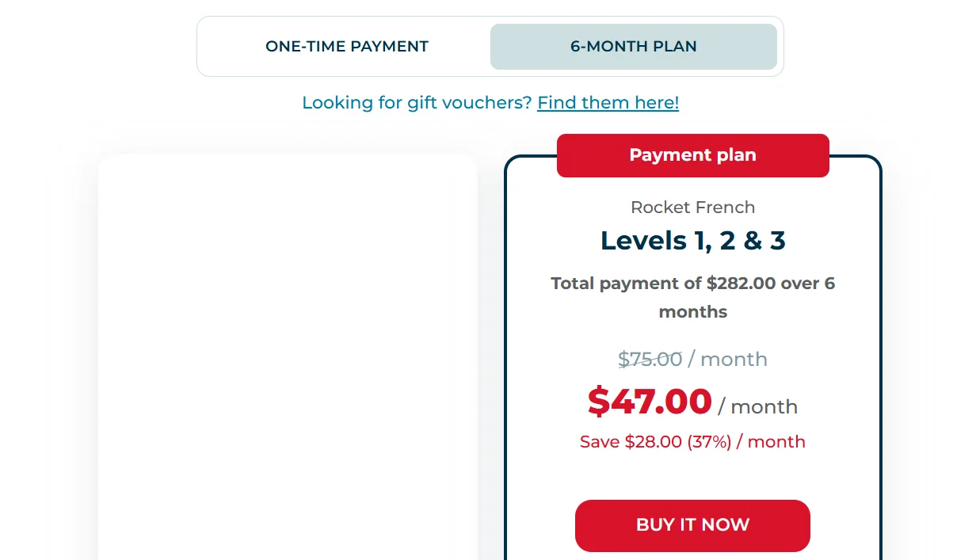Click the word 'months' under total payment

click(x=692, y=312)
